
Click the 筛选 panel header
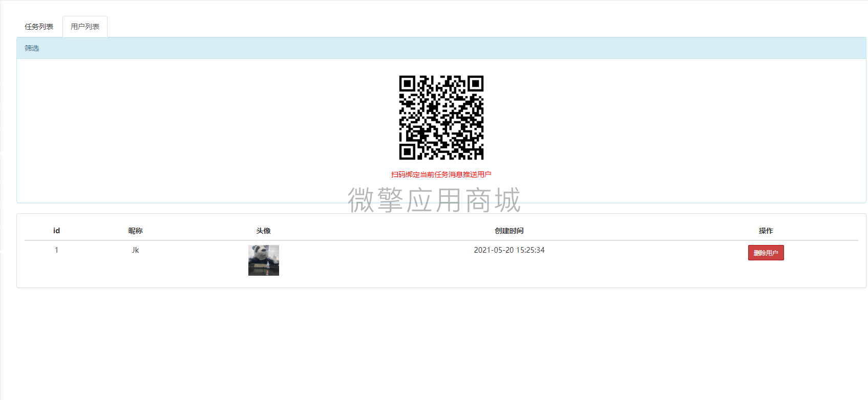(441, 48)
